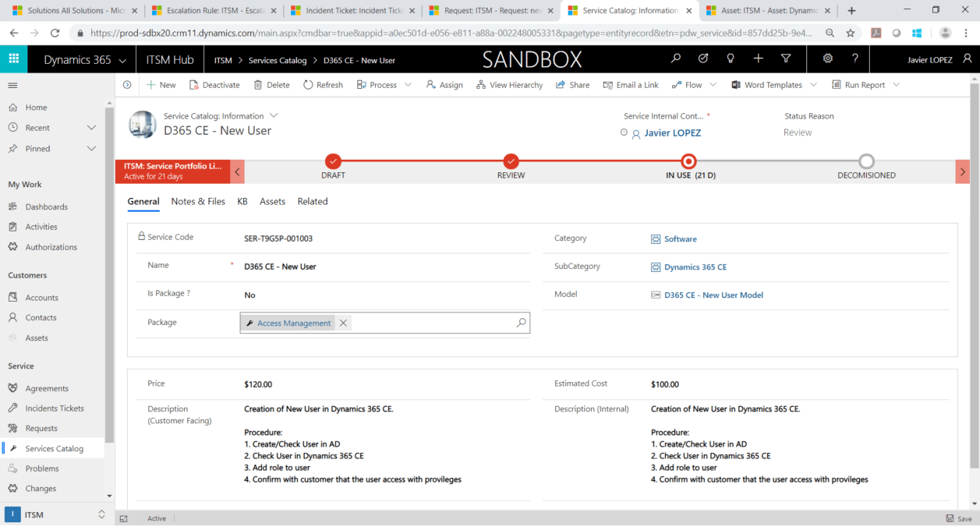The image size is (980, 530).
Task: Open the Dynamics 365 app launcher waffle
Action: coord(13,59)
